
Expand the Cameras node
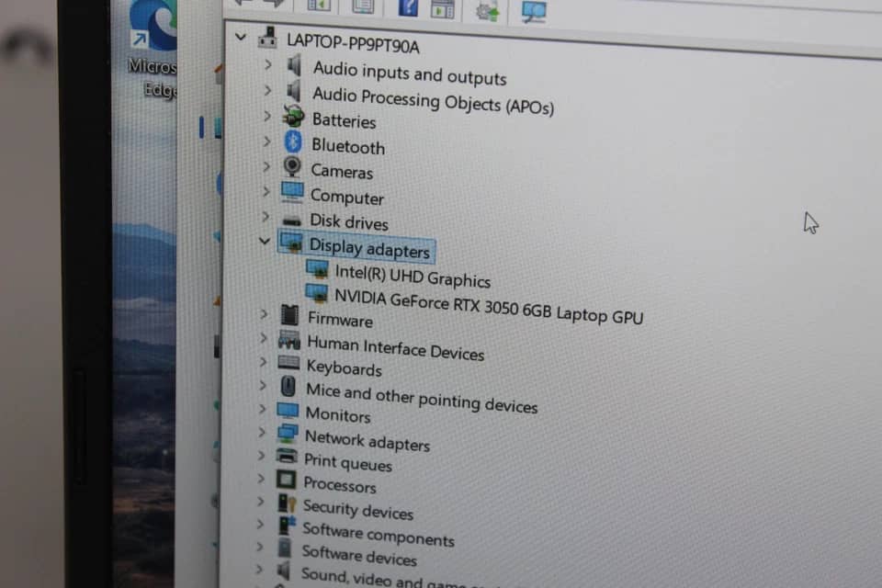coord(266,166)
